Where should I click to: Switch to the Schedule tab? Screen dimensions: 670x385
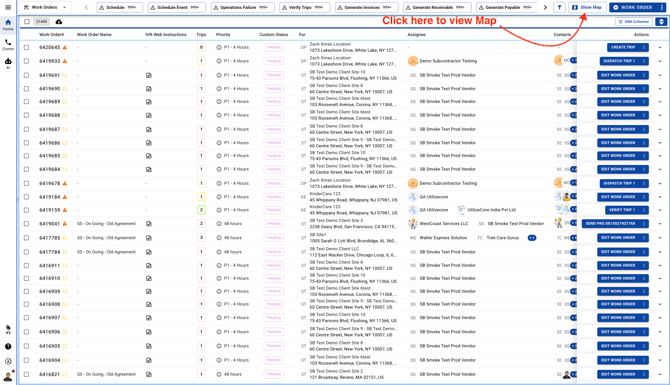click(120, 7)
